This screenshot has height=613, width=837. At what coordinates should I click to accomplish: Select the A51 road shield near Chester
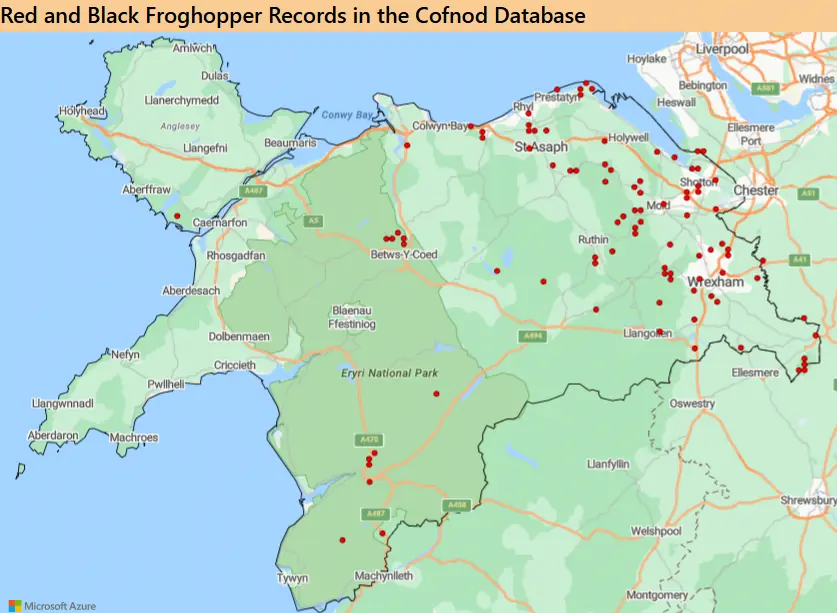[x=810, y=193]
